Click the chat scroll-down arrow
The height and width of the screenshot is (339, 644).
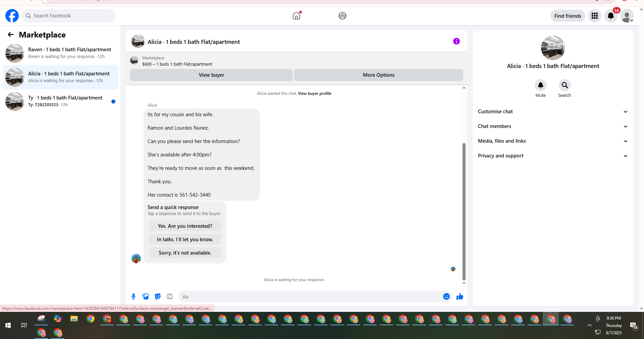click(x=464, y=283)
